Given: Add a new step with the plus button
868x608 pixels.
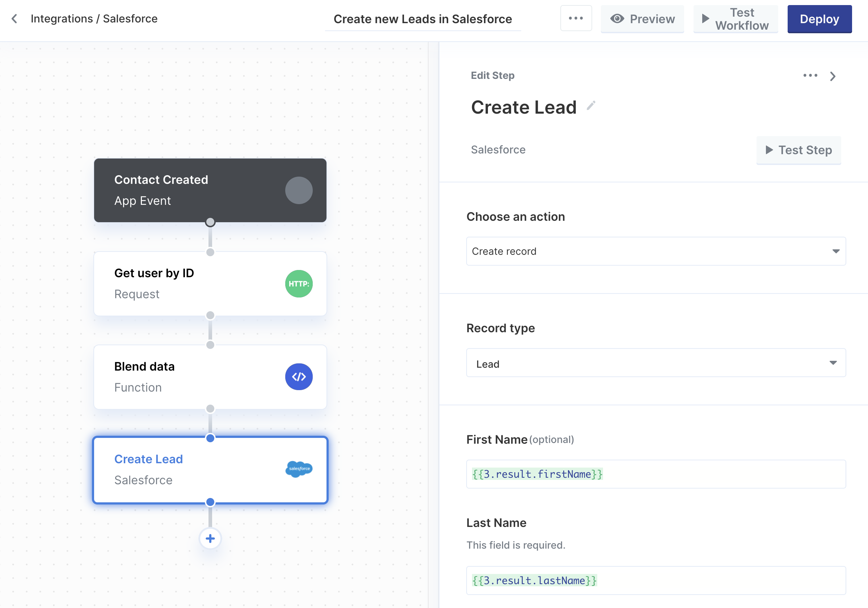Looking at the screenshot, I should tap(210, 538).
